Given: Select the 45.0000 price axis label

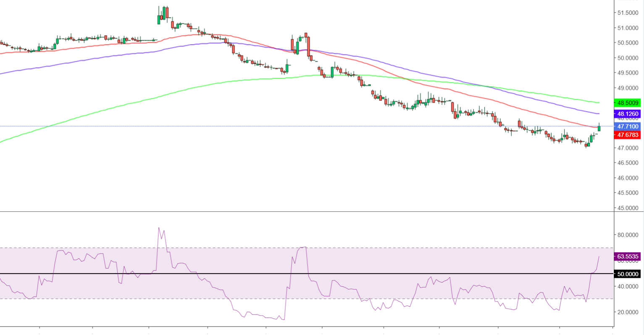Looking at the screenshot, I should coord(628,208).
